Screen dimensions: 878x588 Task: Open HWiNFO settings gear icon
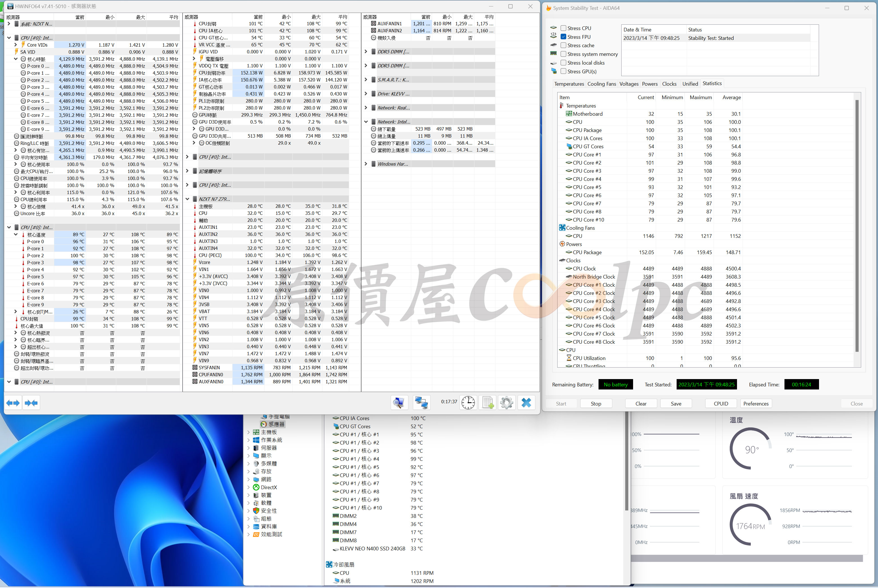[x=507, y=403]
